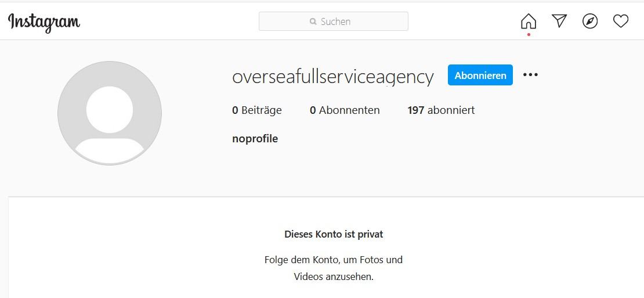Click the red notification dot under home
The width and height of the screenshot is (644, 298).
pyautogui.click(x=529, y=34)
